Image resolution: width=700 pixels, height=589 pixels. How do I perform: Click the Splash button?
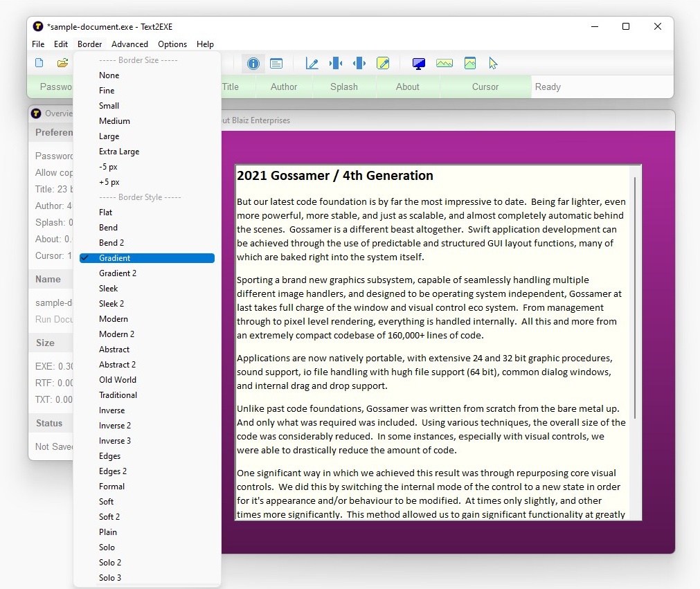(344, 87)
